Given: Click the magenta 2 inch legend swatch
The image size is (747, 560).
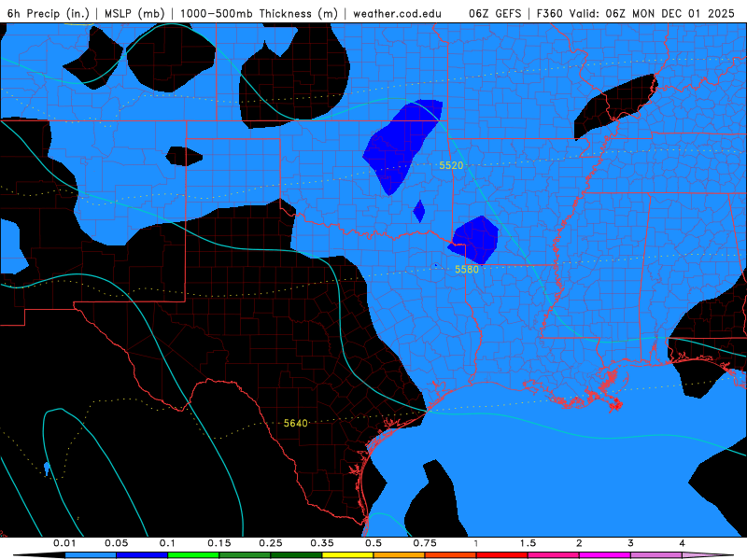Looking at the screenshot, I should (605, 555).
